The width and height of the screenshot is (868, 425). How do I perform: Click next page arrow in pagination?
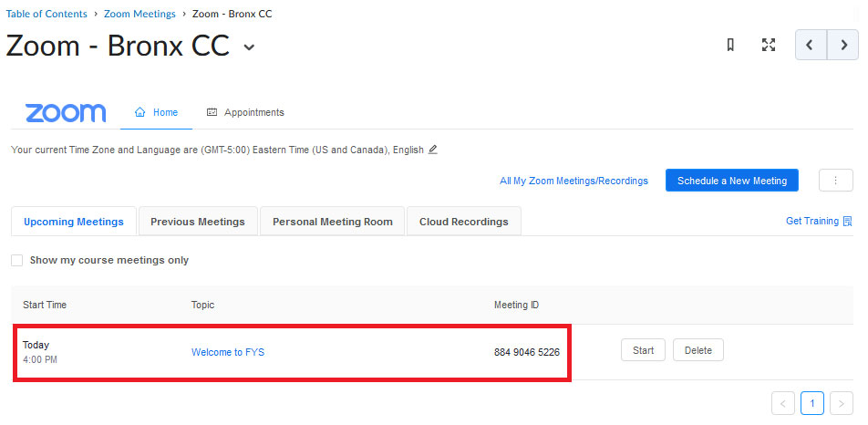click(x=842, y=403)
